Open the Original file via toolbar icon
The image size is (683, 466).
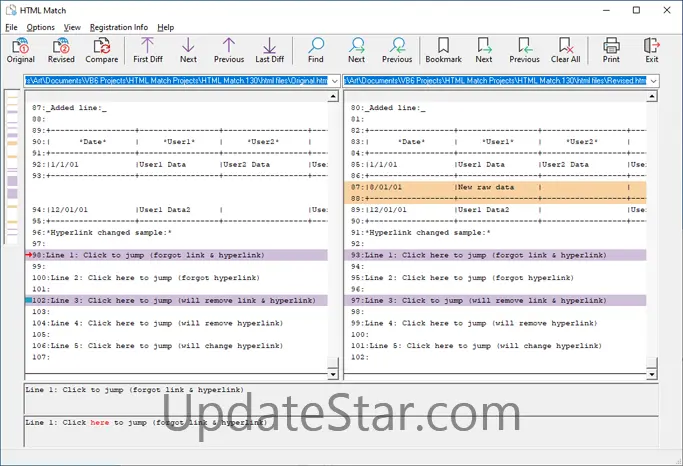(20, 51)
